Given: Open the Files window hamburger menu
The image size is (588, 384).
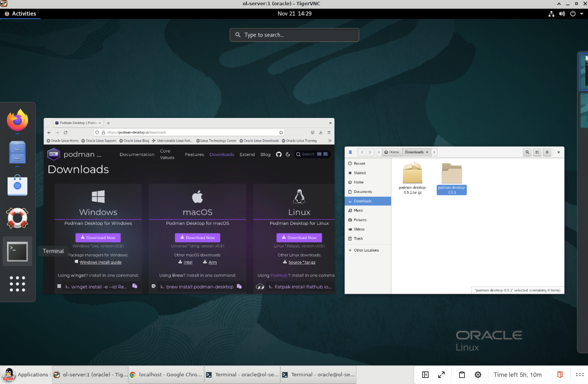Looking at the screenshot, I should point(547,152).
